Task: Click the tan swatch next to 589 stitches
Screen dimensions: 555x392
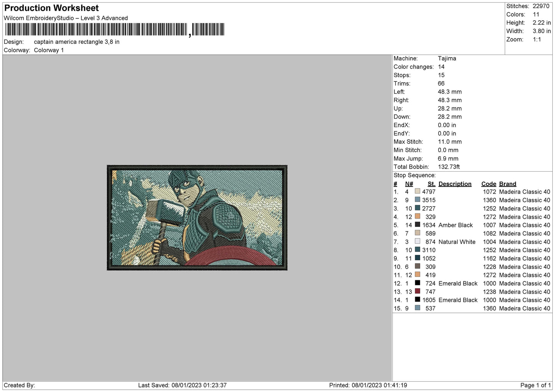Action: click(x=417, y=233)
